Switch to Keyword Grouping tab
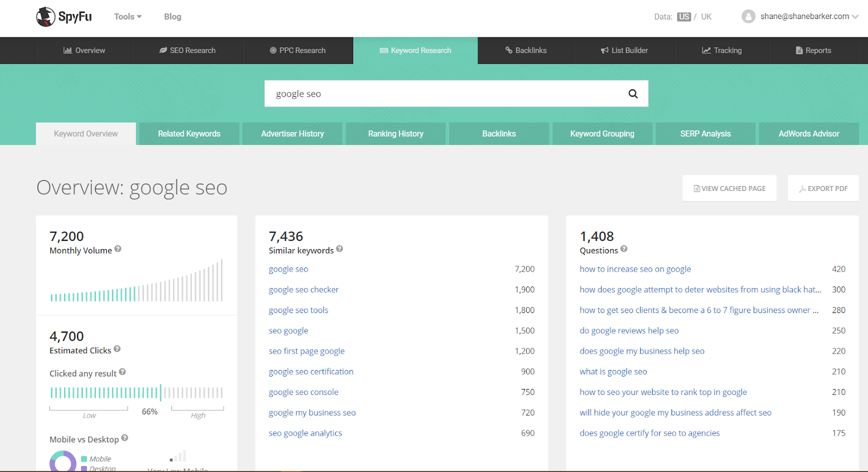868x472 pixels. click(602, 133)
